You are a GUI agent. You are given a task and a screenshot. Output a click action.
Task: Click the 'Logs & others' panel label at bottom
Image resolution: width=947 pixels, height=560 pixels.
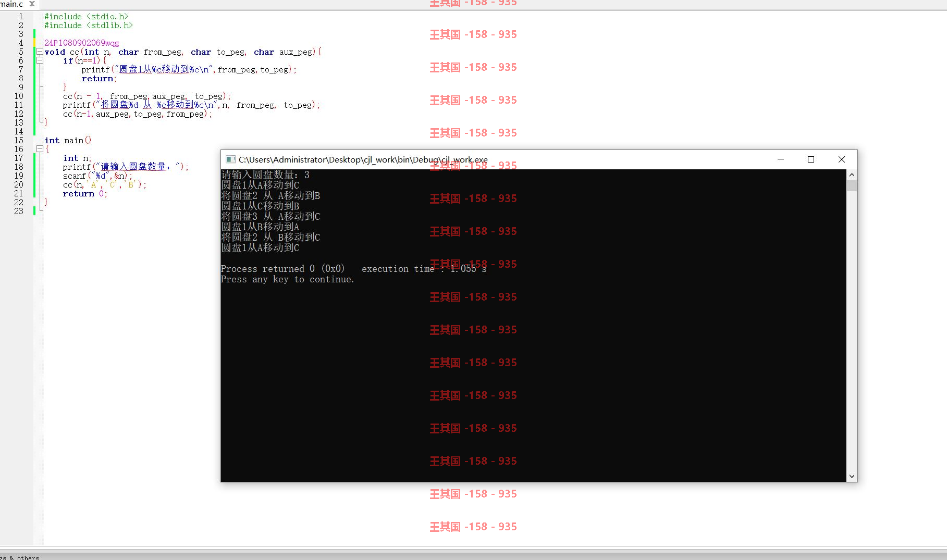(x=20, y=557)
